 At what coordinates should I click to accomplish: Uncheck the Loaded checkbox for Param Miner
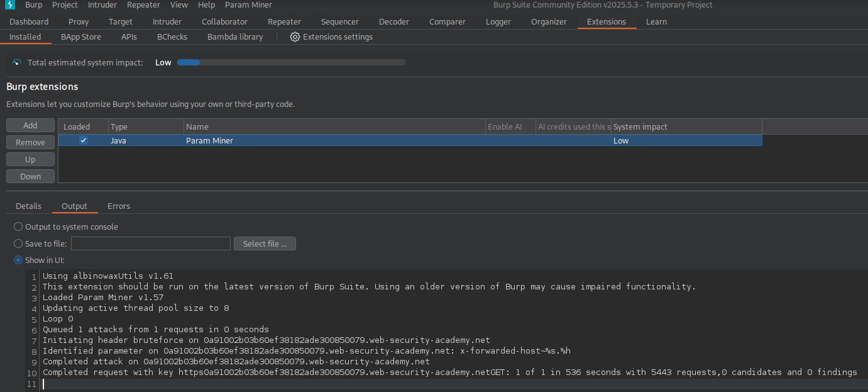(83, 141)
